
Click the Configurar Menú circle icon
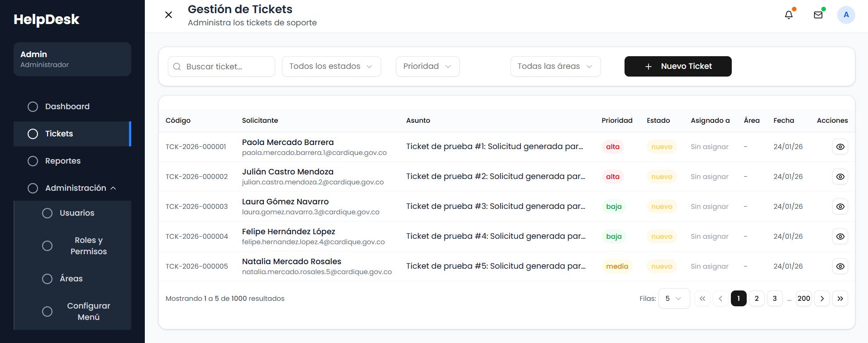tap(47, 311)
